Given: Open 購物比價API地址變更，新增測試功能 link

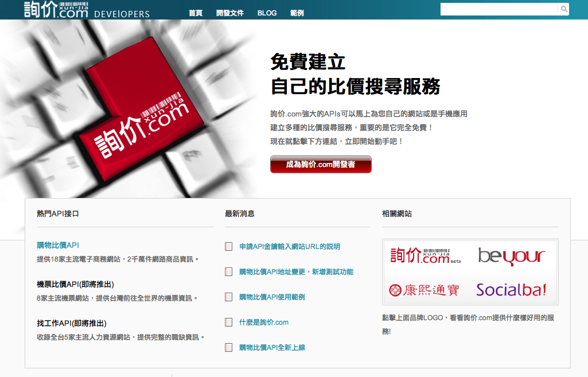Looking at the screenshot, I should pos(296,271).
